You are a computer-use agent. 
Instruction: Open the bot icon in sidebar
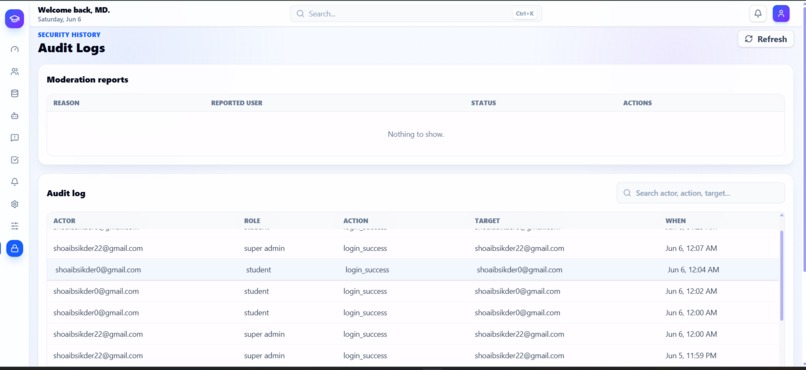tap(14, 116)
